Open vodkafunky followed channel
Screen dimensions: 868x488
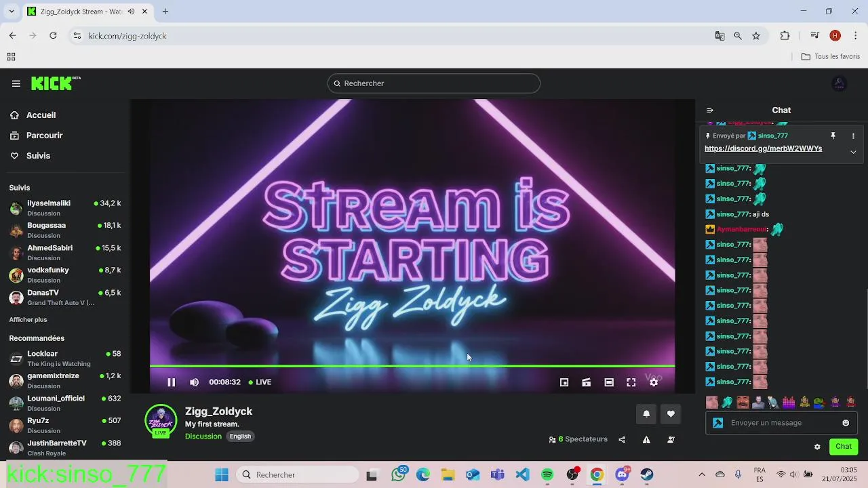coord(65,275)
